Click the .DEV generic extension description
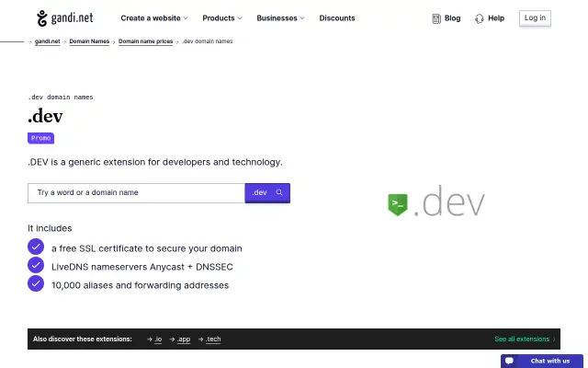 tap(155, 162)
